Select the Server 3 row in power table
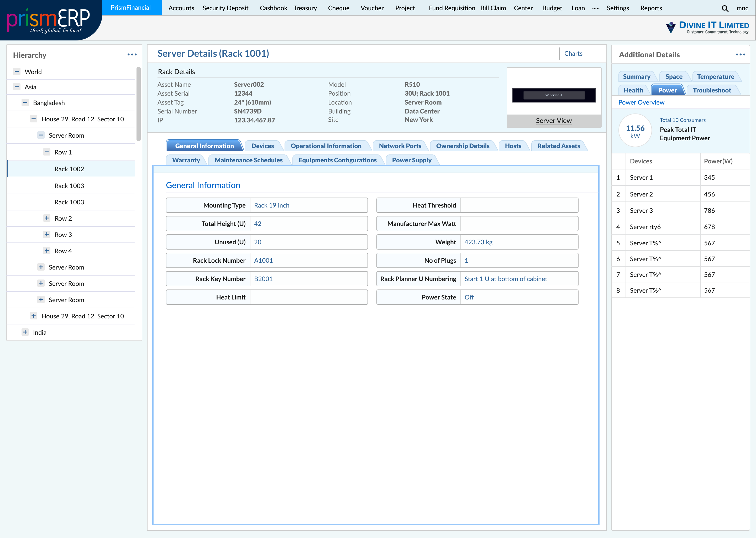This screenshot has height=538, width=756. tap(681, 210)
